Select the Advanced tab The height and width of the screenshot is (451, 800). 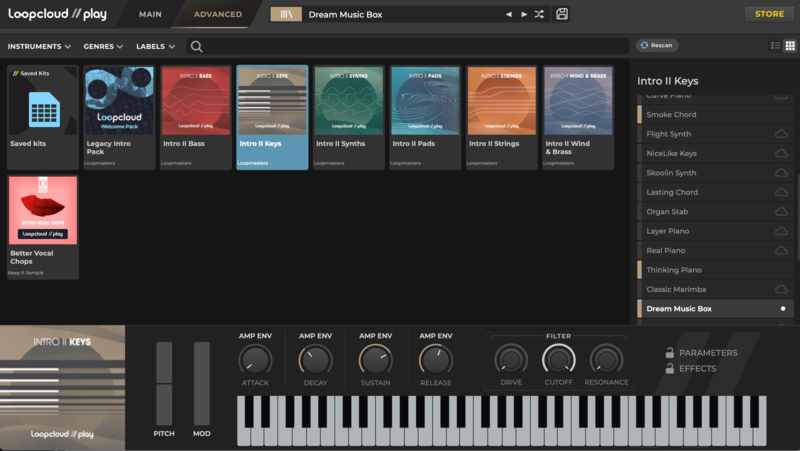(217, 14)
